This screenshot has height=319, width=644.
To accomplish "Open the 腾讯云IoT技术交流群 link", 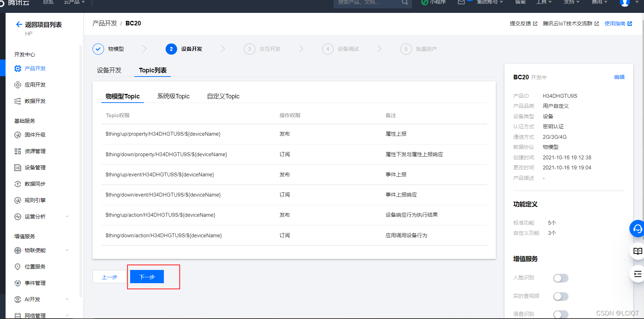I will coord(571,24).
